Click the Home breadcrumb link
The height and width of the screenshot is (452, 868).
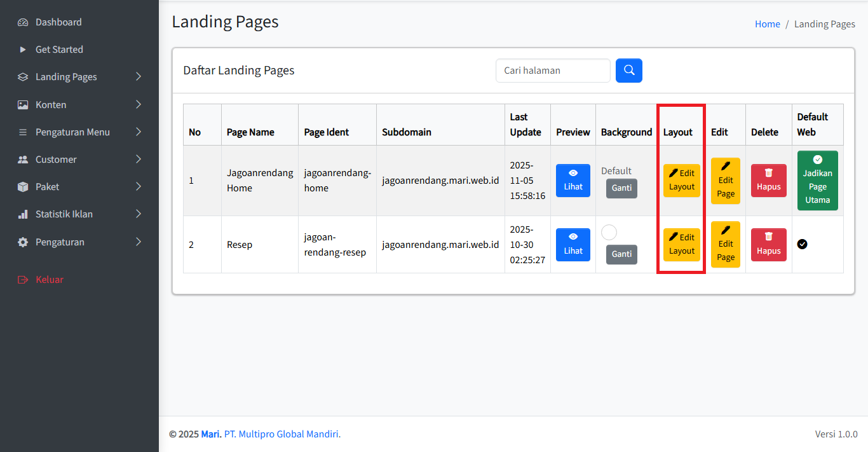(x=767, y=24)
